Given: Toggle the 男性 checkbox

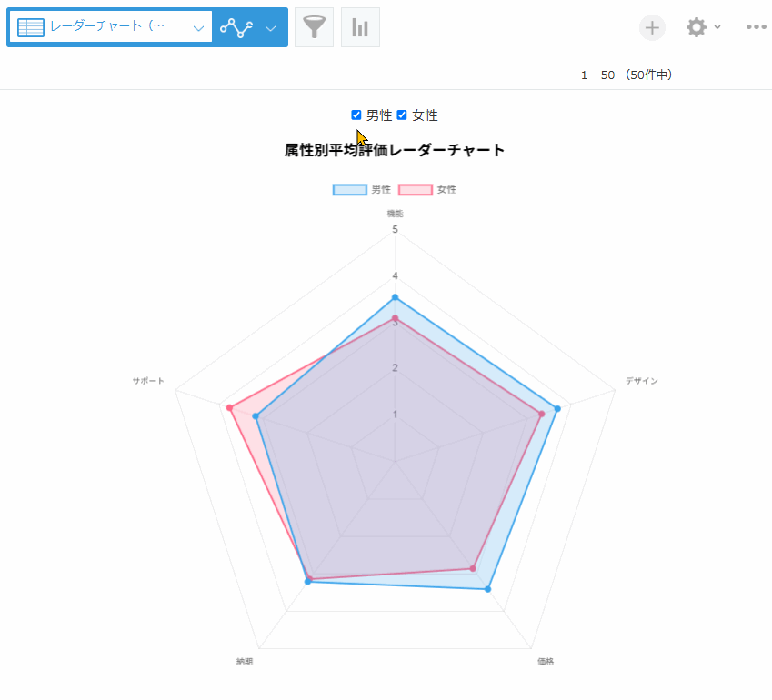Looking at the screenshot, I should click(x=356, y=115).
